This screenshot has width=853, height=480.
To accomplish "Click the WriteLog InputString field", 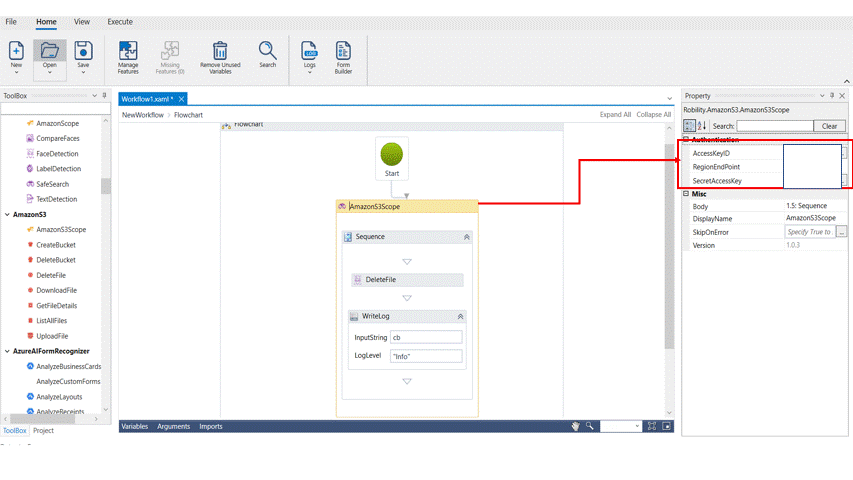I will coord(425,338).
